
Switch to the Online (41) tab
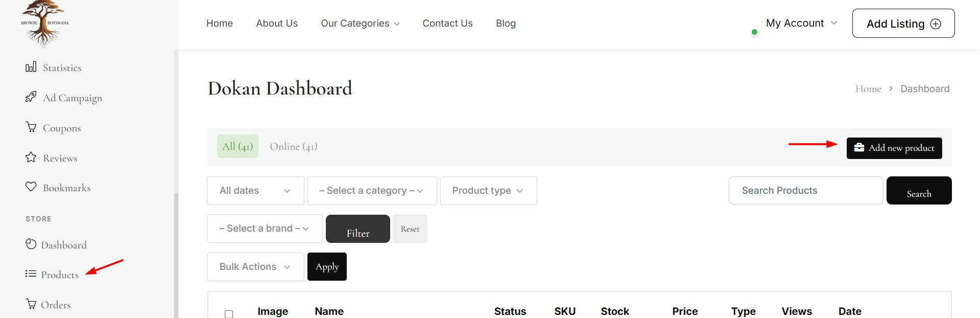[x=293, y=147]
